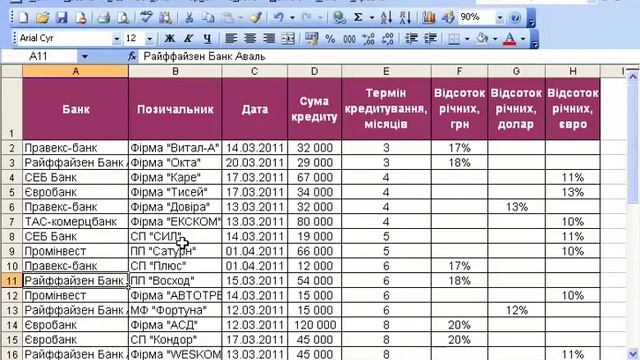
Task: Insert function using fx button
Action: 131,56
